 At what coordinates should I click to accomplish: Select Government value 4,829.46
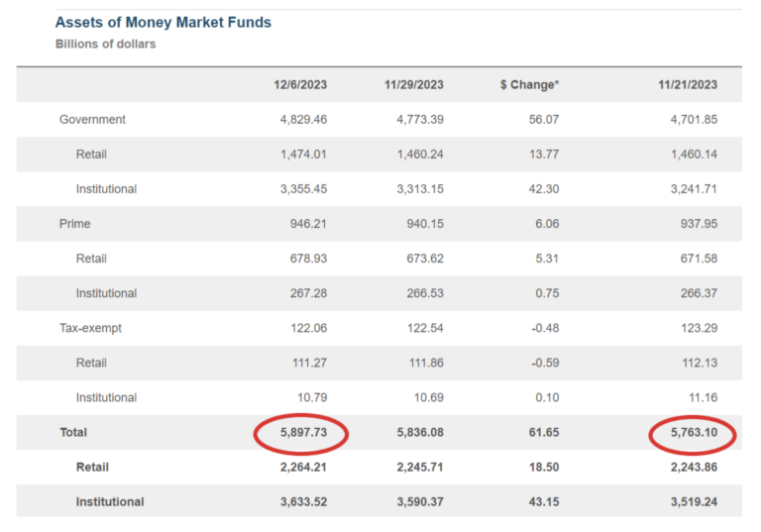pyautogui.click(x=303, y=120)
